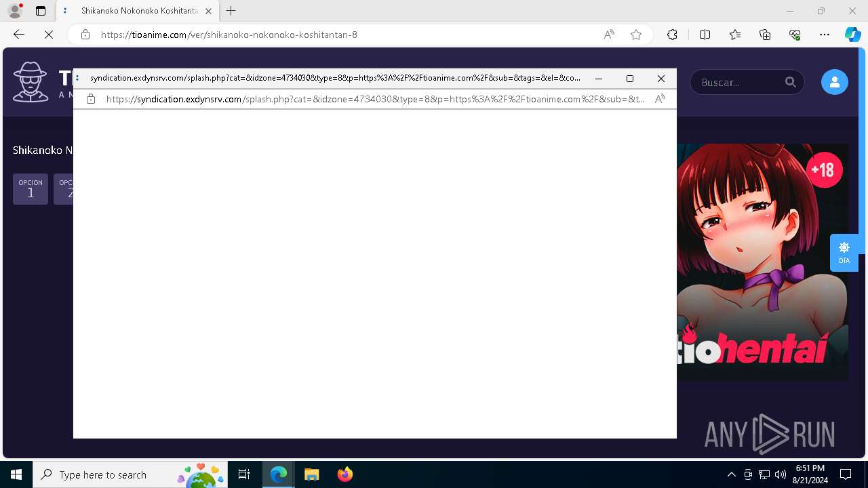Open Browser essentials heart icon

tap(795, 35)
